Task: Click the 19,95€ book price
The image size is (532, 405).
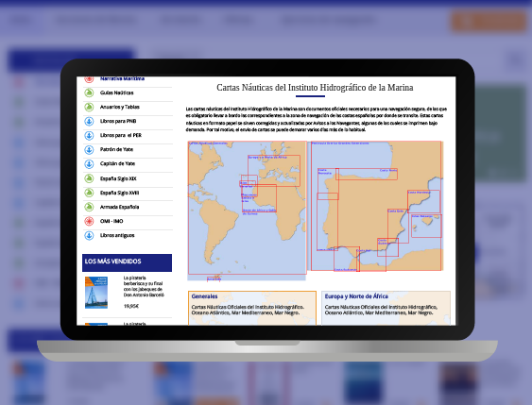Action: pyautogui.click(x=131, y=306)
